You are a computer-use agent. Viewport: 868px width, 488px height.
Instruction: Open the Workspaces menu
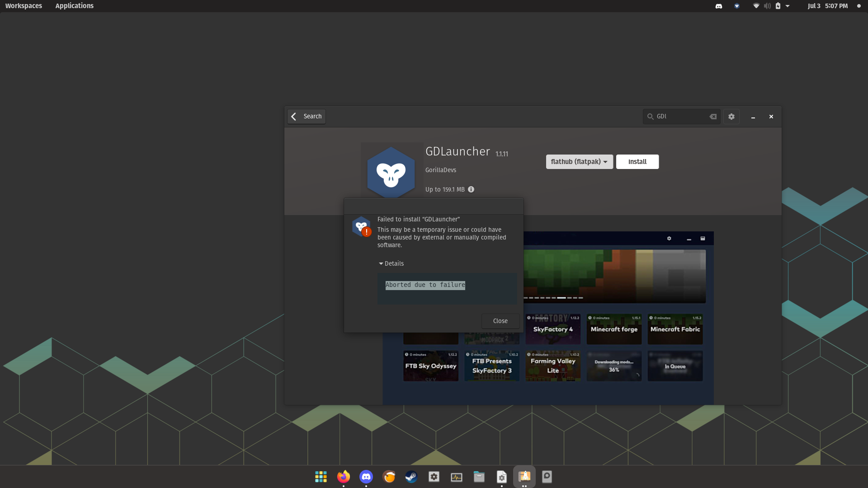(24, 6)
